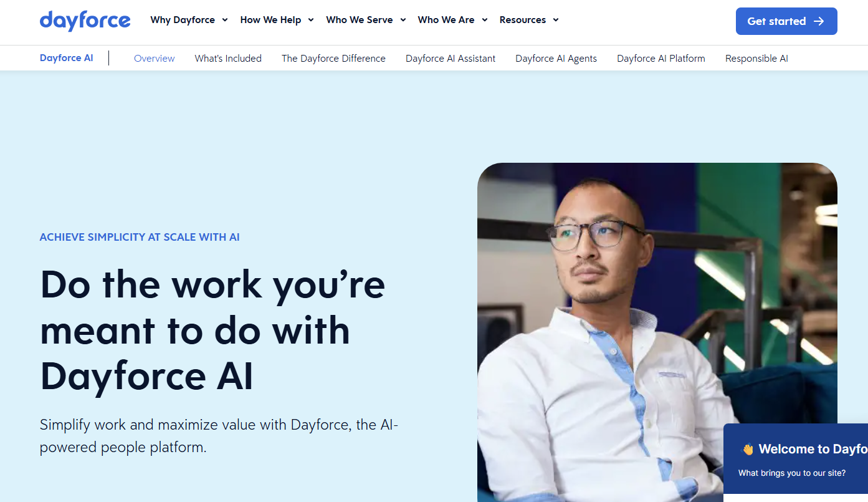Click the Get started button
The height and width of the screenshot is (502, 868).
(786, 21)
